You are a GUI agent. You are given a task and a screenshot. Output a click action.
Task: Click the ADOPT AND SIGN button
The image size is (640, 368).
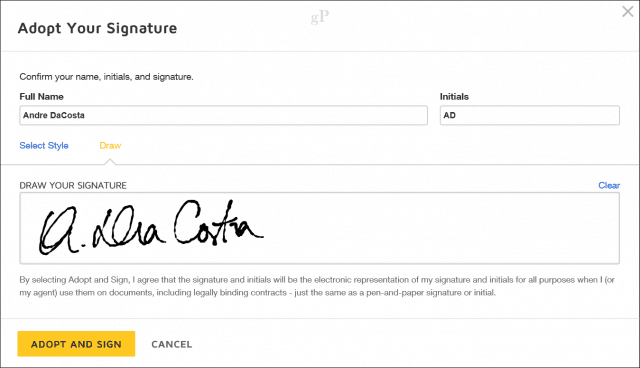(x=76, y=344)
